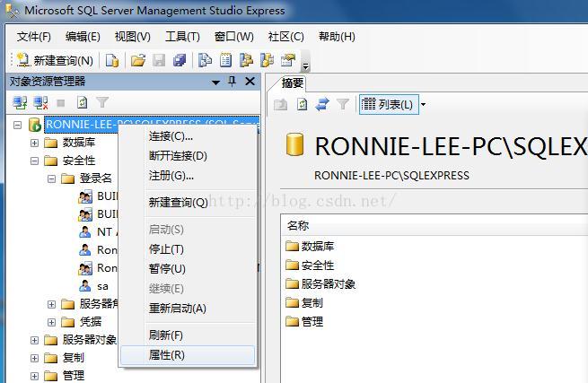
Task: Collapse the 登录名 tree node
Action: point(52,178)
